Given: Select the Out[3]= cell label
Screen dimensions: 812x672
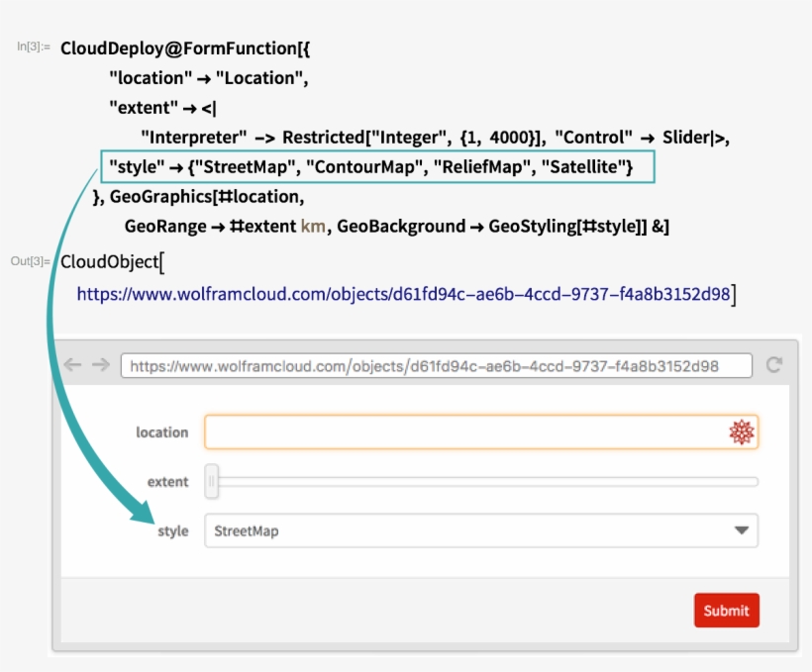Looking at the screenshot, I should tap(31, 261).
